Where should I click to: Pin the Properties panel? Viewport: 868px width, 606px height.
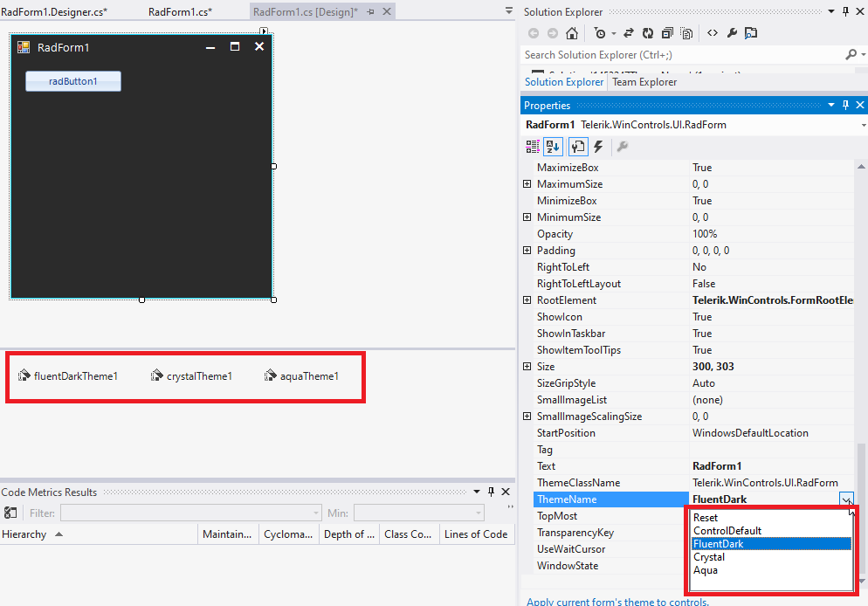(846, 105)
